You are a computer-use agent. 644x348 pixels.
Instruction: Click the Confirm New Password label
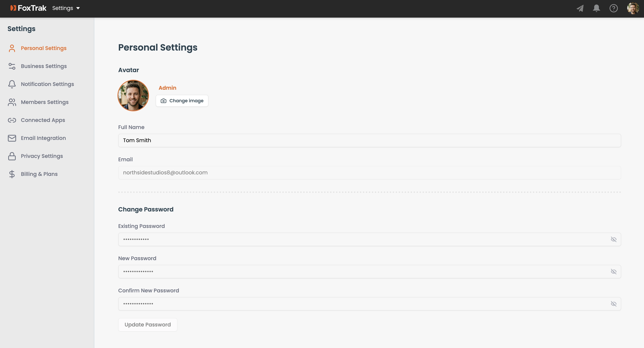(x=149, y=291)
